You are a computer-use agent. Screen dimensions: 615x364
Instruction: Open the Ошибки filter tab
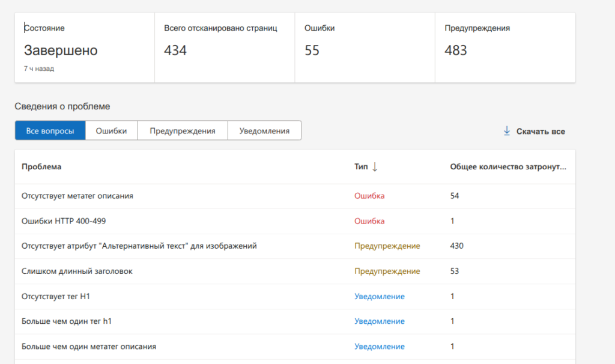coord(112,131)
